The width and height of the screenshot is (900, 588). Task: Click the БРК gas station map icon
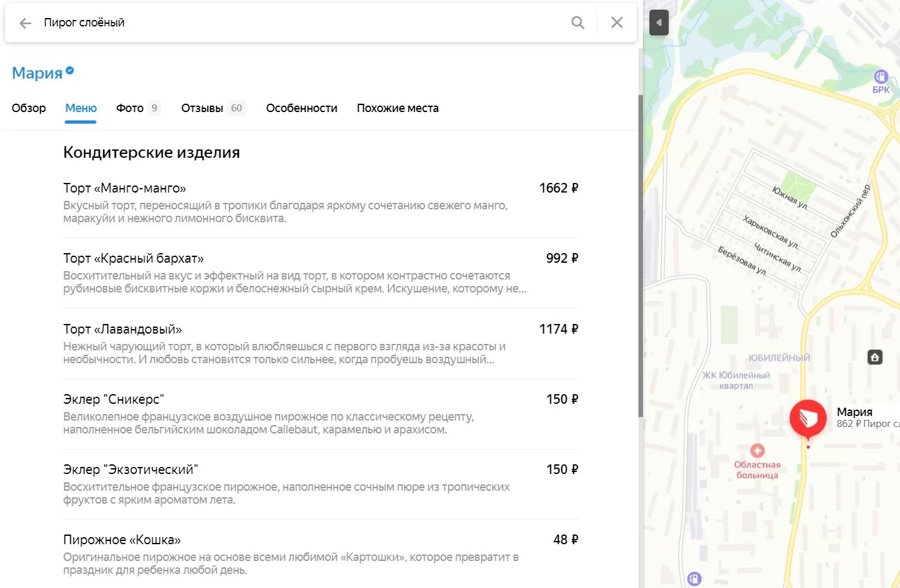click(881, 77)
